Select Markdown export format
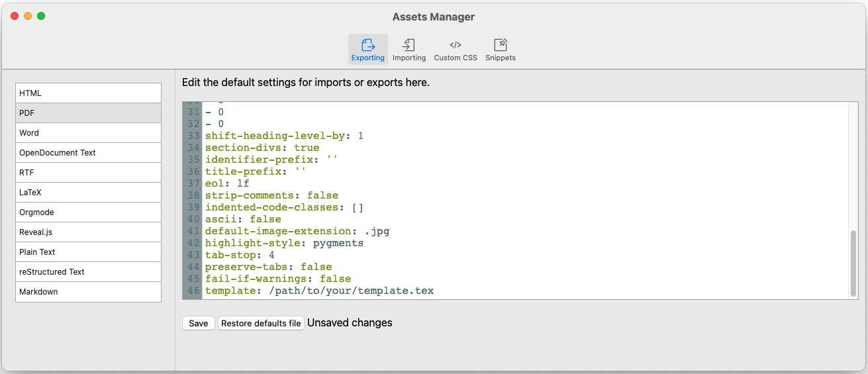This screenshot has width=868, height=374. (x=88, y=292)
